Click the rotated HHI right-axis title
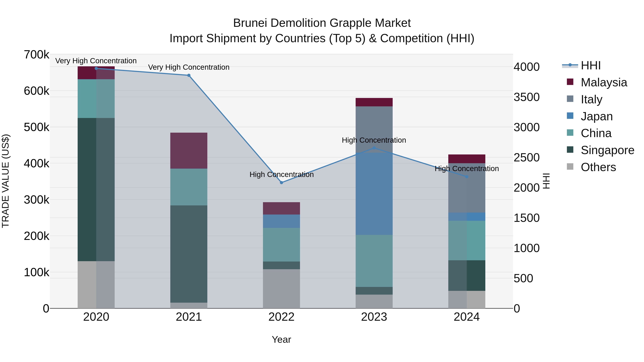644x362 pixels. point(547,181)
